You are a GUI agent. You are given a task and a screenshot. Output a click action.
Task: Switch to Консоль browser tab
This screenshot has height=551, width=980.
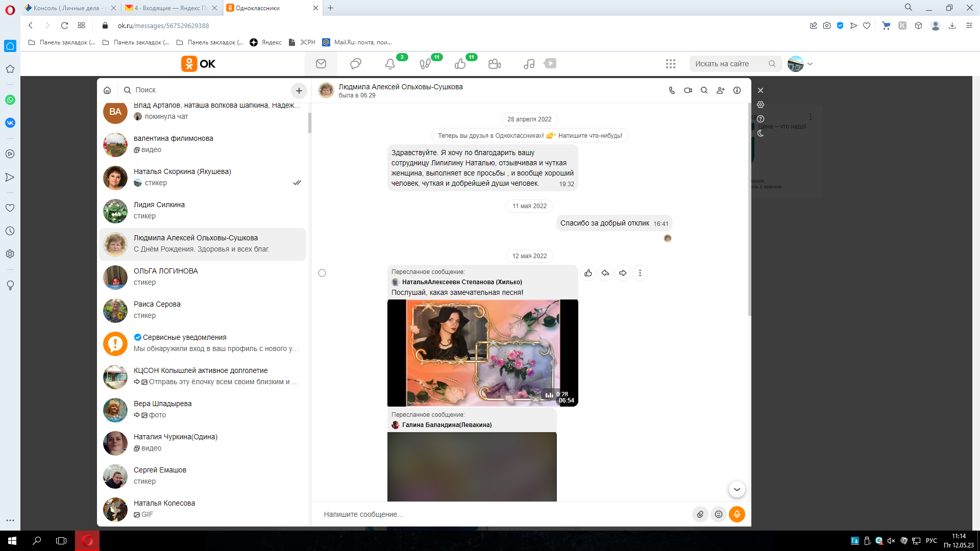pos(70,8)
